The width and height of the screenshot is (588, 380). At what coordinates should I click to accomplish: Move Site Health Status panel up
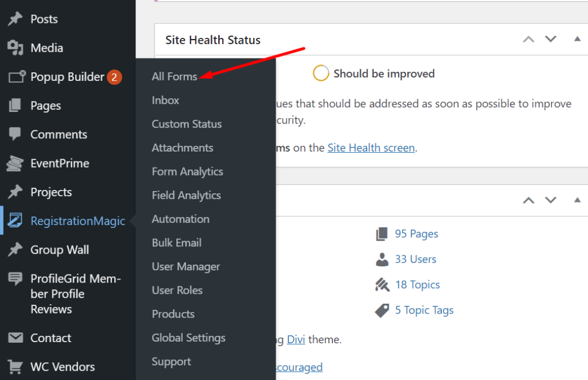click(x=528, y=39)
